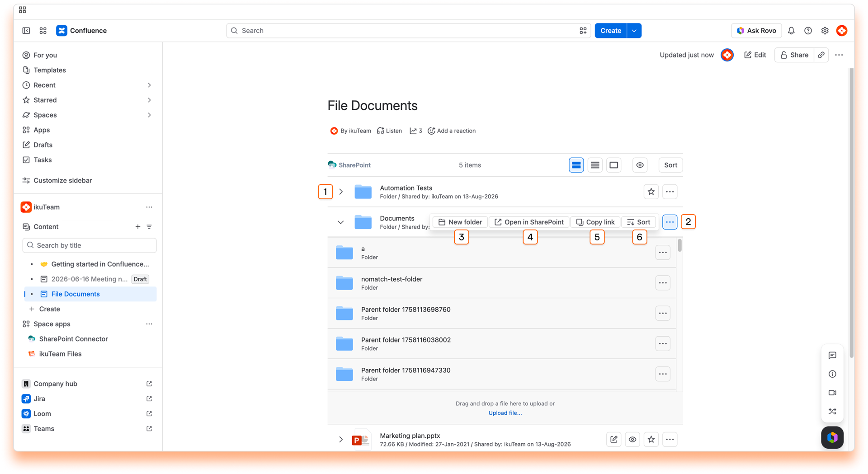Collapse the left sidebar panel icon
Viewport: 868px width, 474px height.
coord(26,31)
